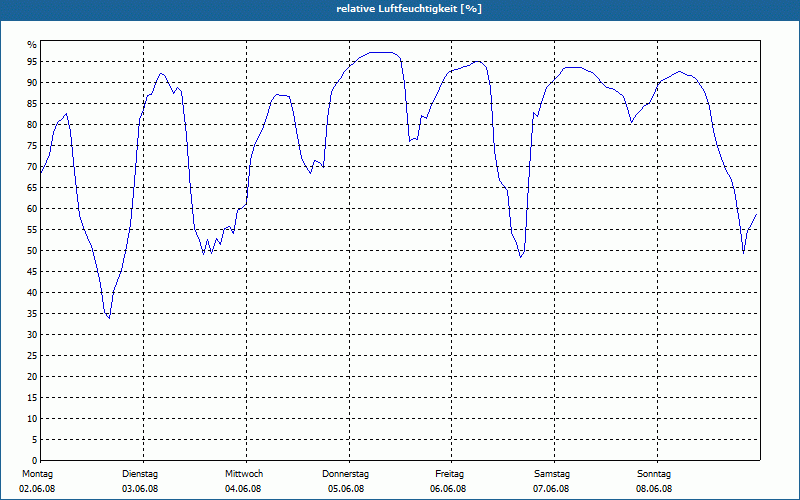Click the y-axis value '5'

34,440
